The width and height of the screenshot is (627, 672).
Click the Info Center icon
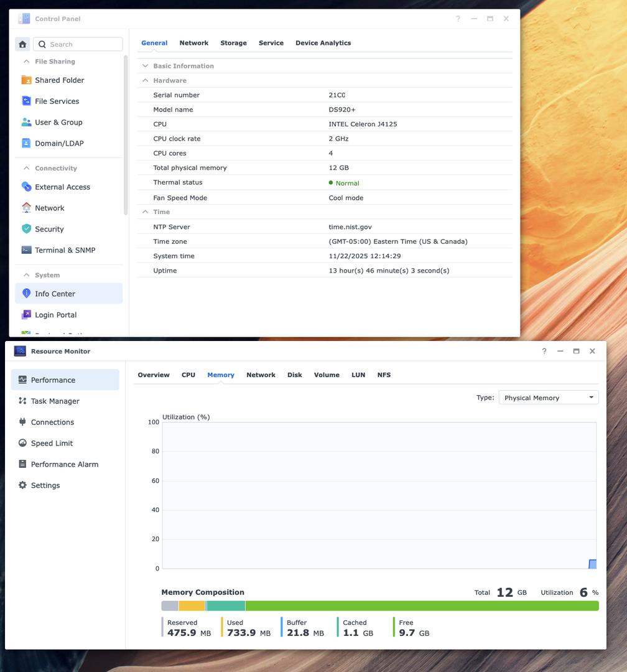[26, 294]
